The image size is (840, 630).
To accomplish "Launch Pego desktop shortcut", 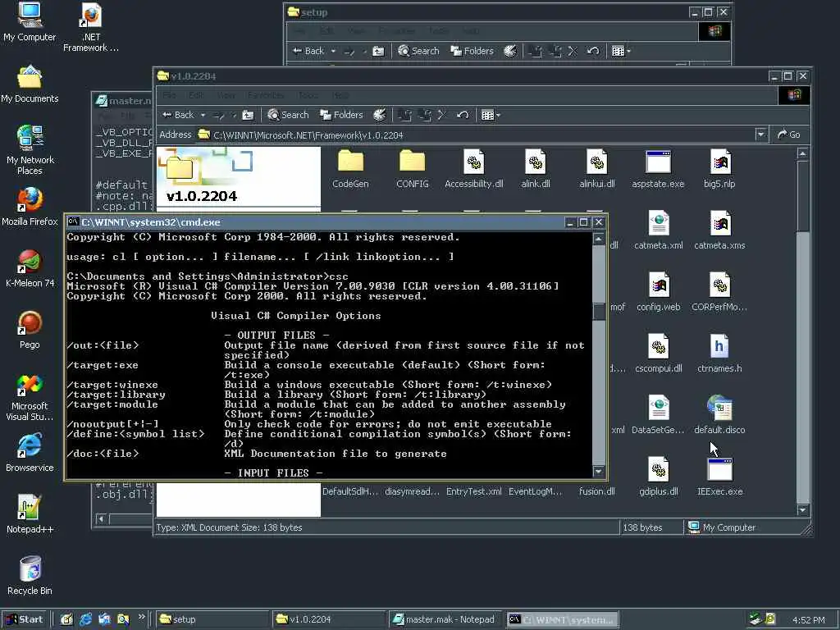I will (30, 330).
